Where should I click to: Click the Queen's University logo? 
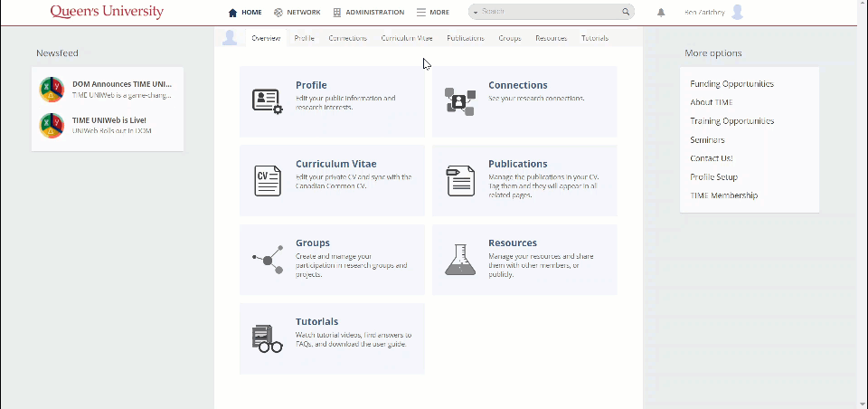tap(107, 12)
